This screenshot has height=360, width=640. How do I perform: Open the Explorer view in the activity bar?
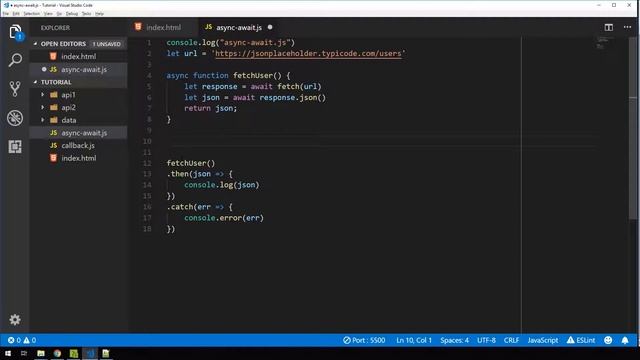pos(15,32)
